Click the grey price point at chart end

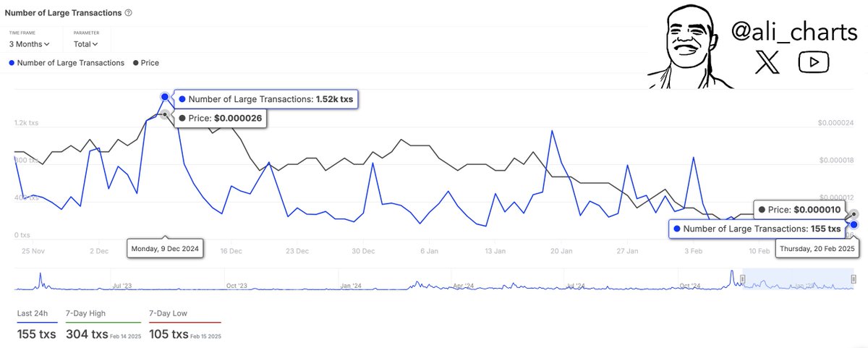tap(854, 214)
